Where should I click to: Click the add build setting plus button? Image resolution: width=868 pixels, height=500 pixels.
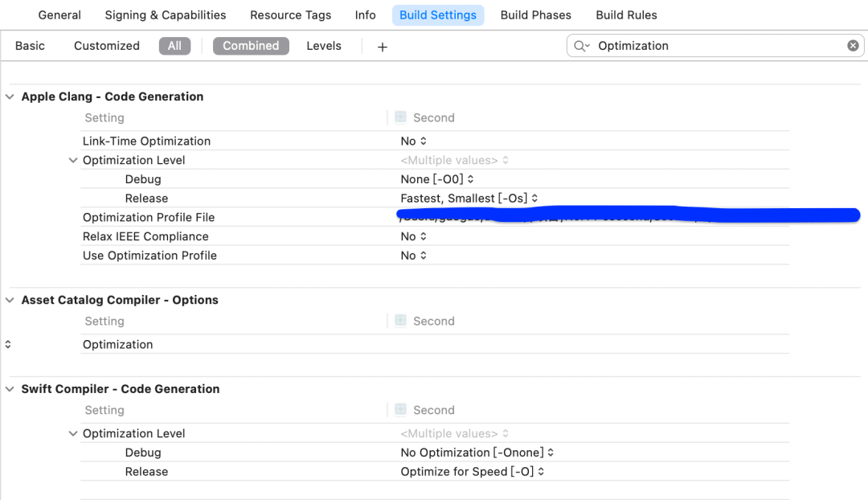pos(383,47)
